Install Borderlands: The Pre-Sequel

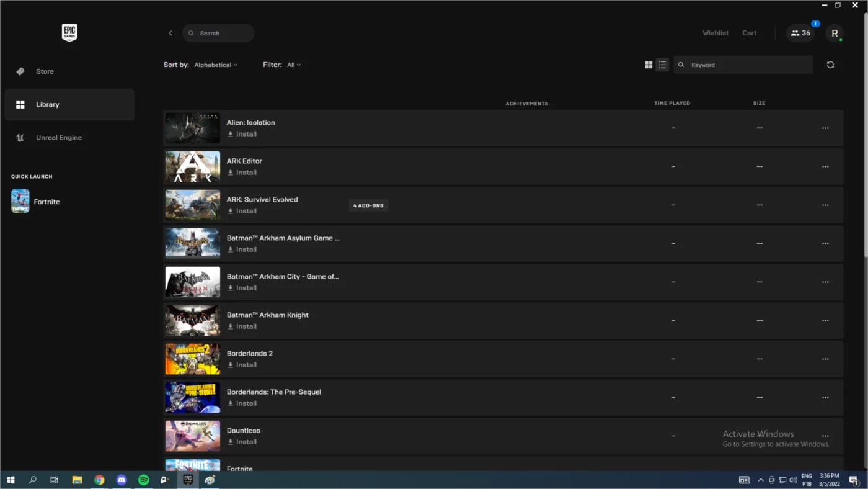[x=242, y=403]
